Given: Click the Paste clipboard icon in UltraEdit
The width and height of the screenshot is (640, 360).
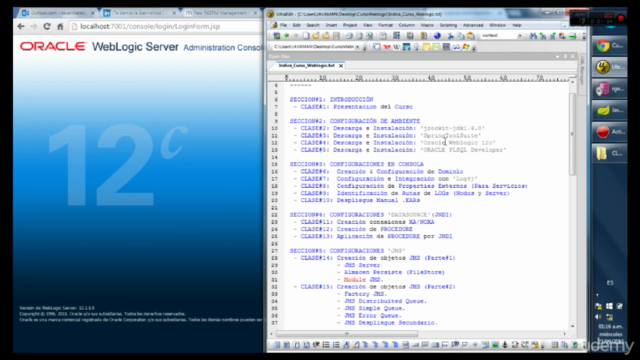Looking at the screenshot, I should [x=471, y=36].
